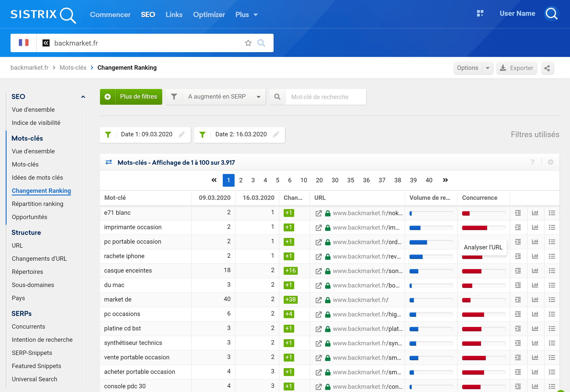Click indent list icon in pc occasions row
The width and height of the screenshot is (570, 392).
click(x=518, y=314)
